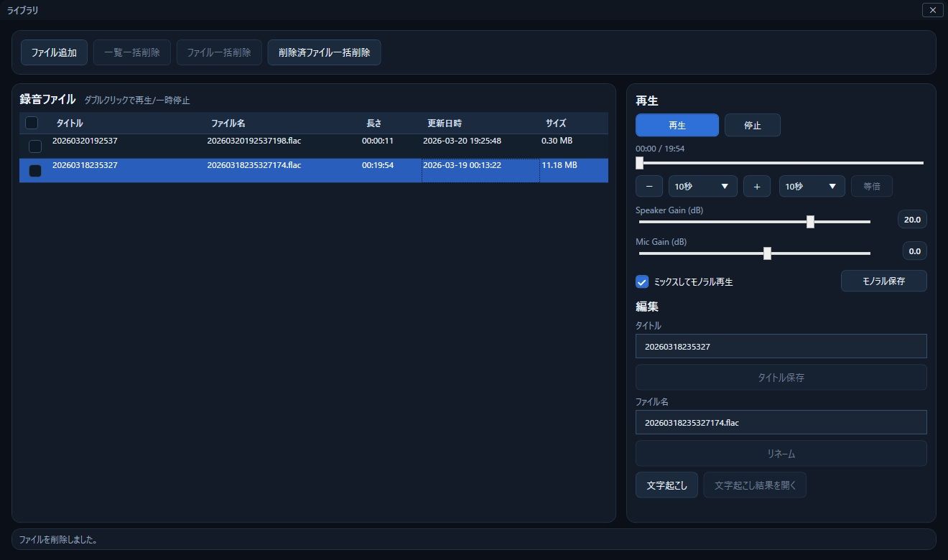Image resolution: width=948 pixels, height=560 pixels.
Task: Click the minus skip-back button
Action: point(649,187)
